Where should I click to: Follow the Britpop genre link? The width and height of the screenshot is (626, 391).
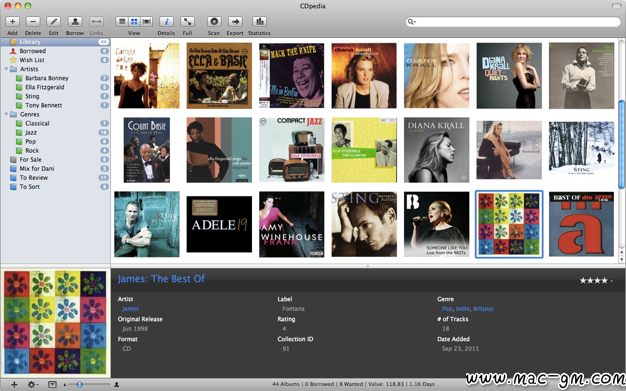[x=483, y=309]
